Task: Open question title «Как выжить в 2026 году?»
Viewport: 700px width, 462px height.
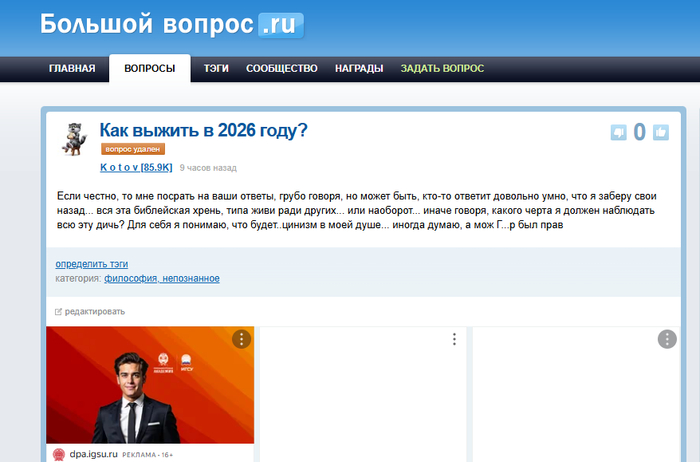Action: pyautogui.click(x=203, y=131)
